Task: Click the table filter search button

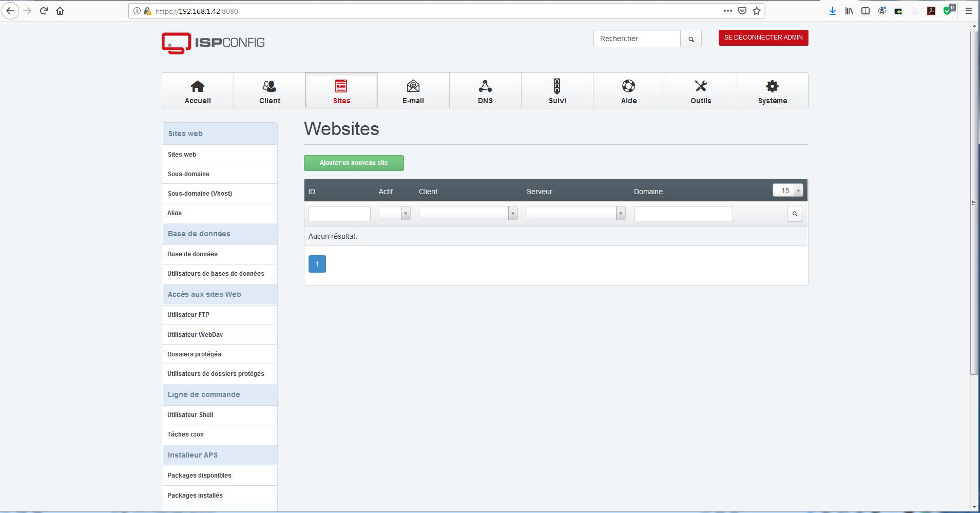Action: [x=795, y=214]
